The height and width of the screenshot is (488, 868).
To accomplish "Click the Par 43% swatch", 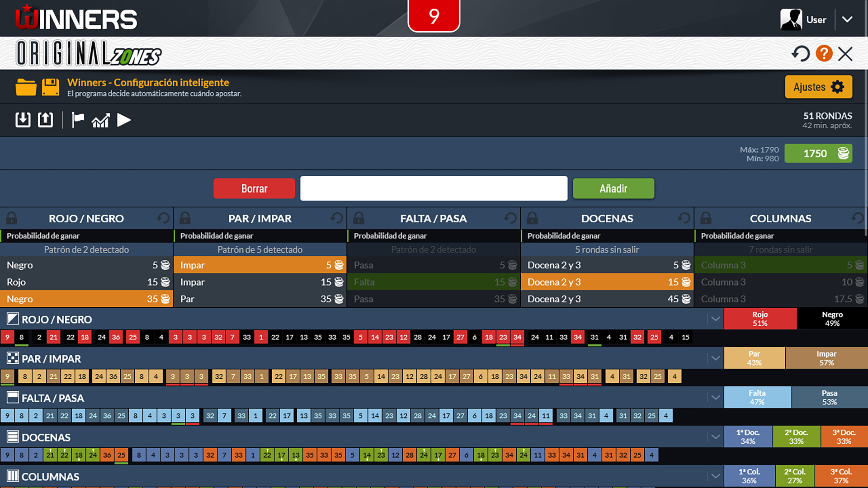I will (x=755, y=358).
